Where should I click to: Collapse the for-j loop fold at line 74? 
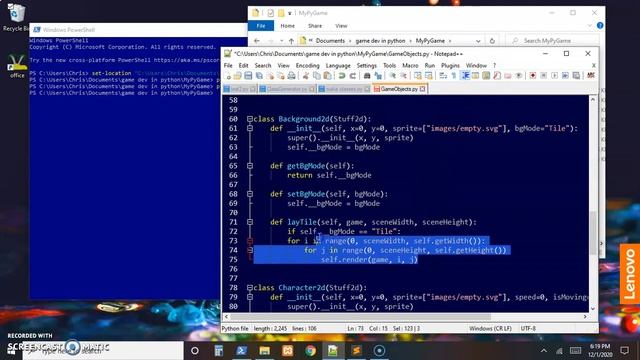[250, 250]
